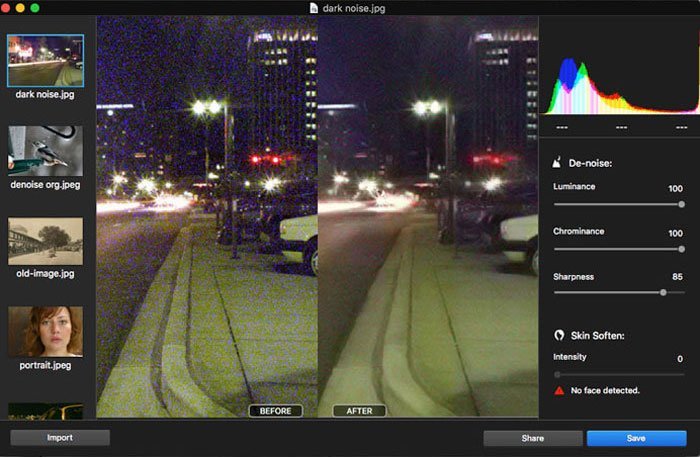Click the 'Luminance' label
The image size is (700, 457).
(574, 187)
